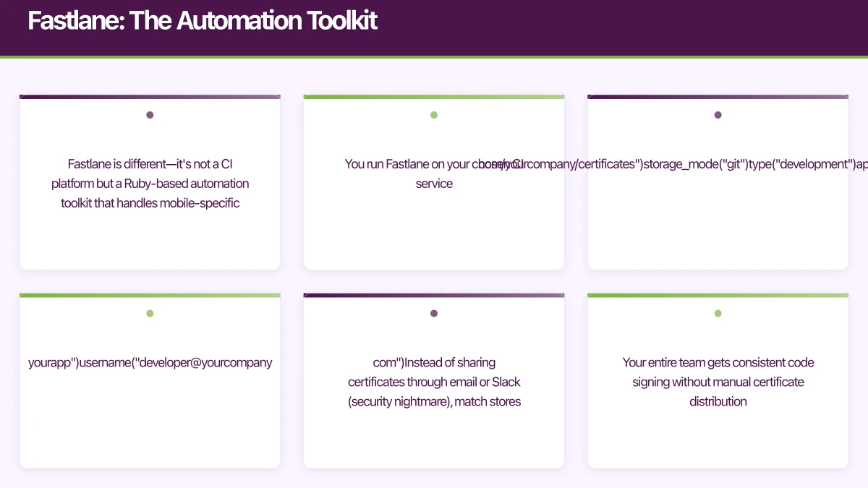
Task: Expand the 'Ruby-based automation toolkit' card
Action: click(x=150, y=183)
